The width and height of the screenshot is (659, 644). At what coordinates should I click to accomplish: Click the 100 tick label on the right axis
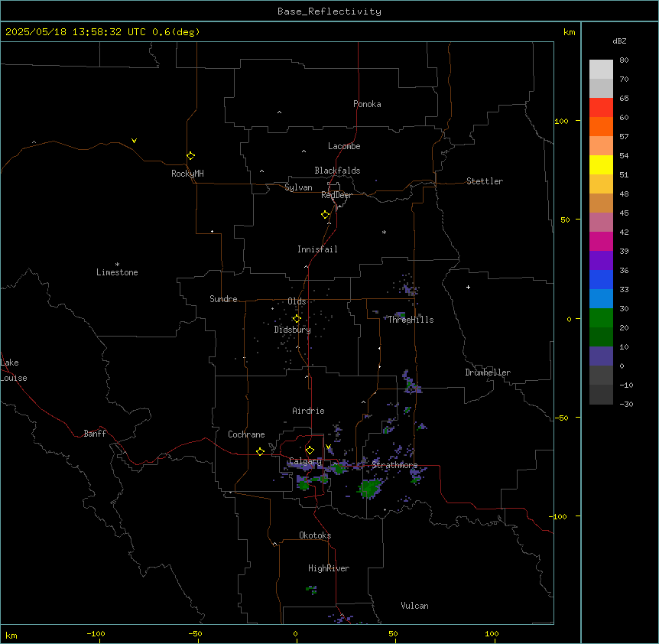(561, 121)
